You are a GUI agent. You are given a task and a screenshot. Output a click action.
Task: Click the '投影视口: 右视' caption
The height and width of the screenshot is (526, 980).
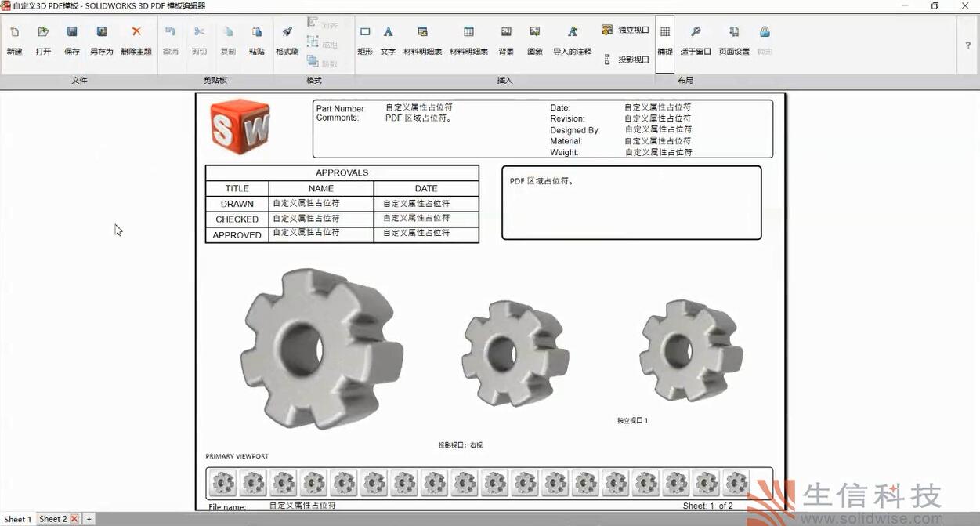[x=461, y=445]
